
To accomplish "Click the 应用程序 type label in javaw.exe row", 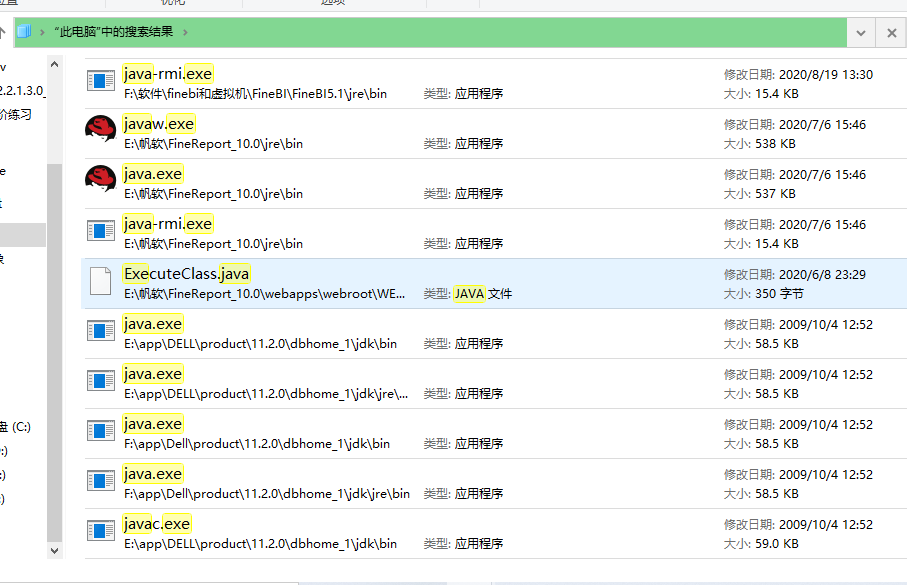I will click(479, 144).
